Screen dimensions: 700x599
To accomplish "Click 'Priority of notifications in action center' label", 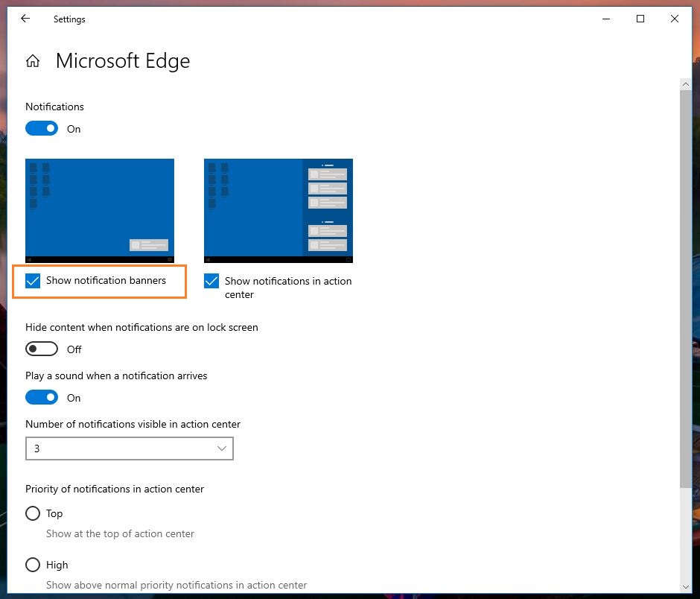I will click(114, 489).
